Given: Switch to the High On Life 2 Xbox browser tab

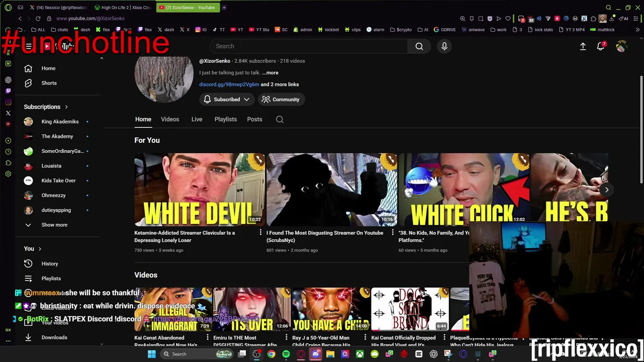Looking at the screenshot, I should 123,8.
